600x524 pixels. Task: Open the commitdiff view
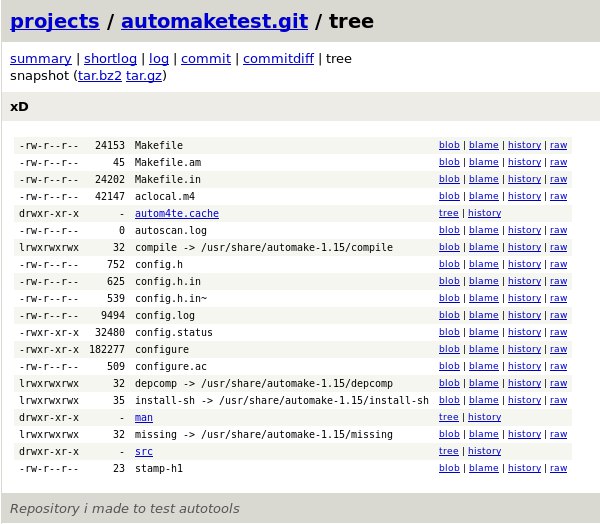279,59
